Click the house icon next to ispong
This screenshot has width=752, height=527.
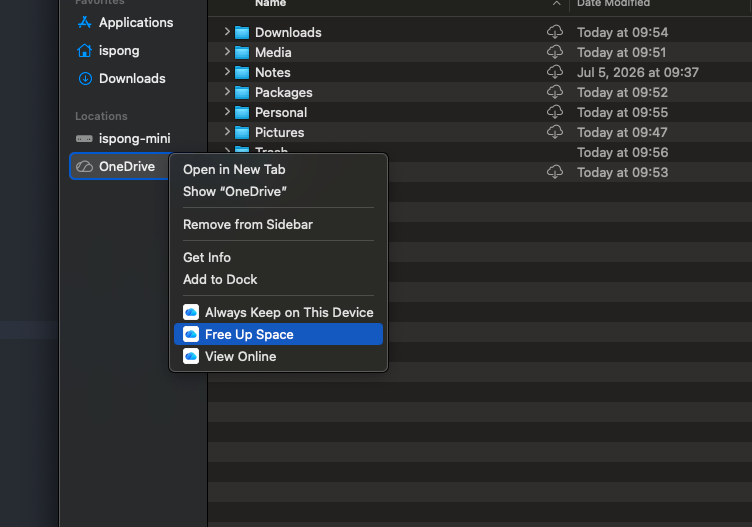tap(85, 50)
